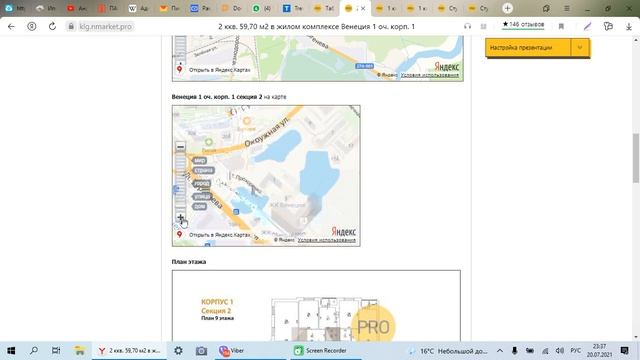Screen dimensions: 640x360
Task: Open a new browser tab
Action: (x=507, y=8)
